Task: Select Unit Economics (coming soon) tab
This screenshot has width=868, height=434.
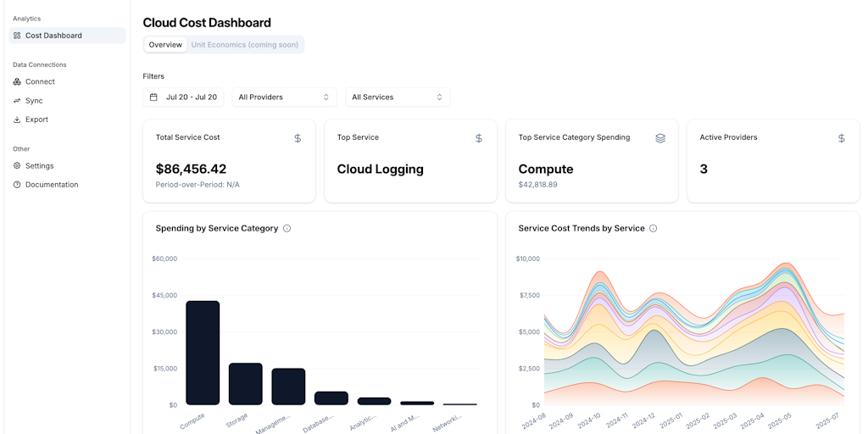Action: [x=245, y=45]
